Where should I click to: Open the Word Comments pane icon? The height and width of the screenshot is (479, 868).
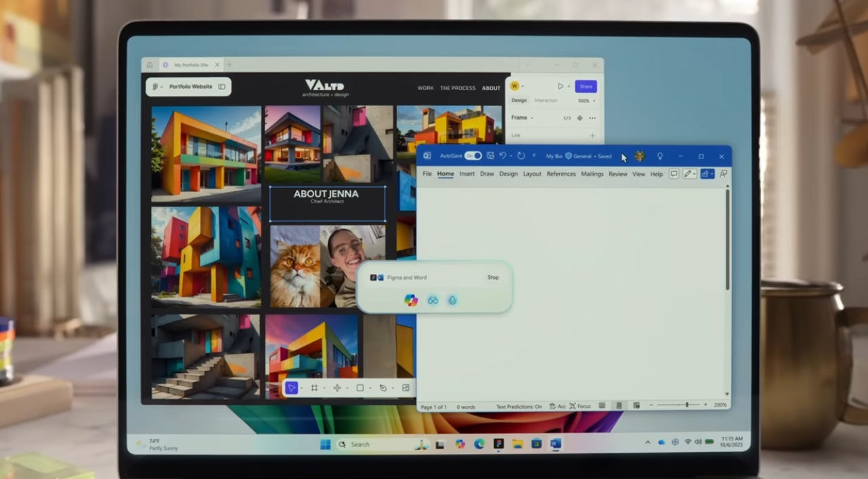click(674, 174)
